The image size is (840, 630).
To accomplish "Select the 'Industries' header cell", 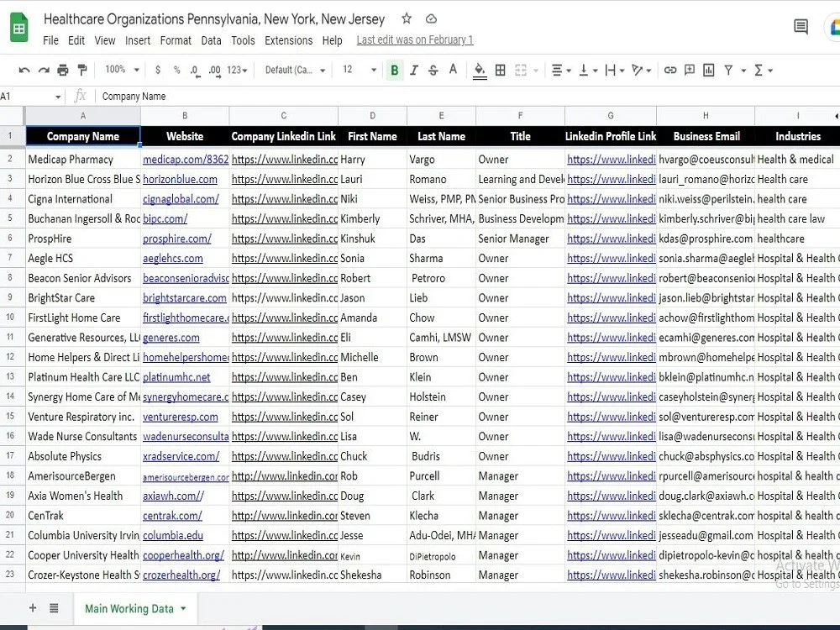I will click(797, 136).
